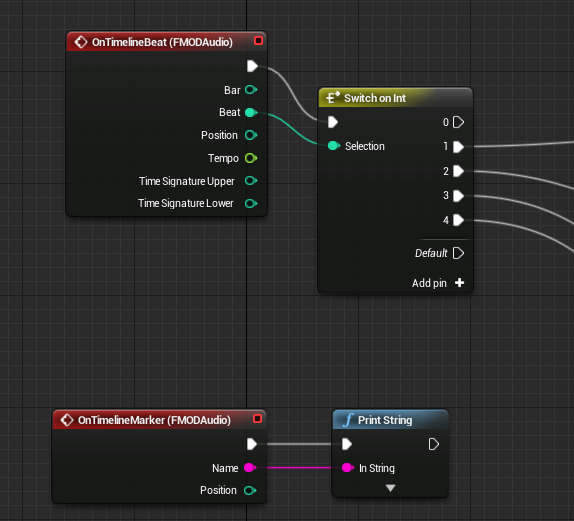Click OnTimelineBeat red delegate square

[258, 41]
